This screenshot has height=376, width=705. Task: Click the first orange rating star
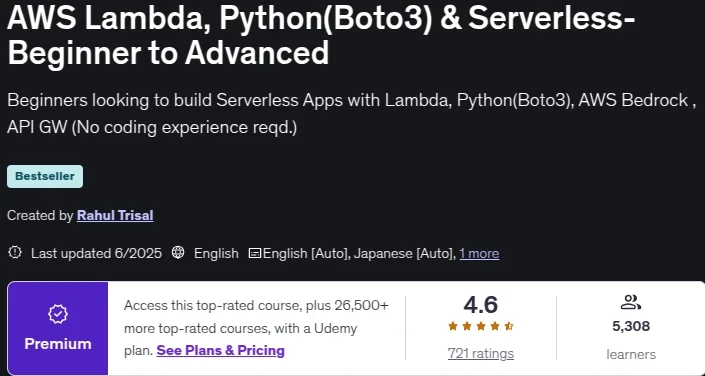coord(453,327)
